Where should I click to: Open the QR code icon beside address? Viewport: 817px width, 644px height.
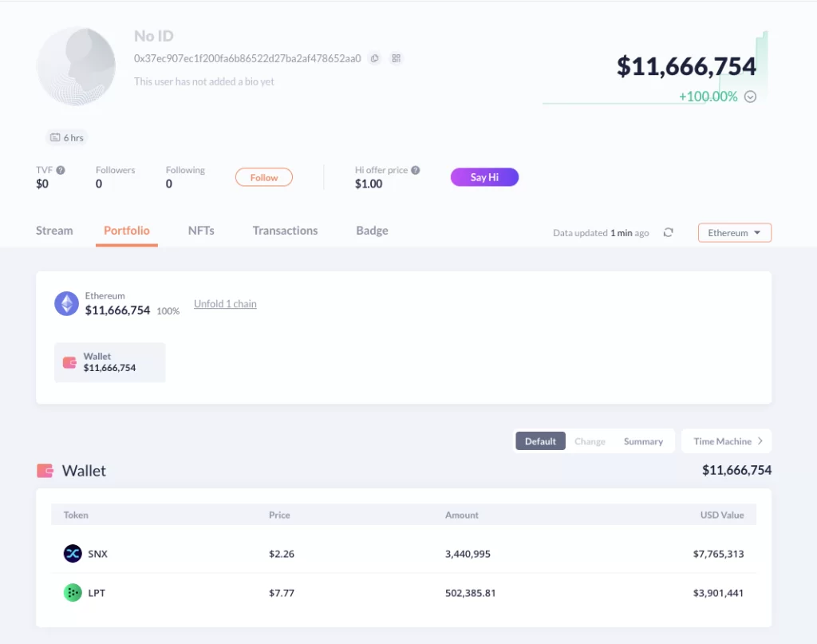pyautogui.click(x=396, y=58)
